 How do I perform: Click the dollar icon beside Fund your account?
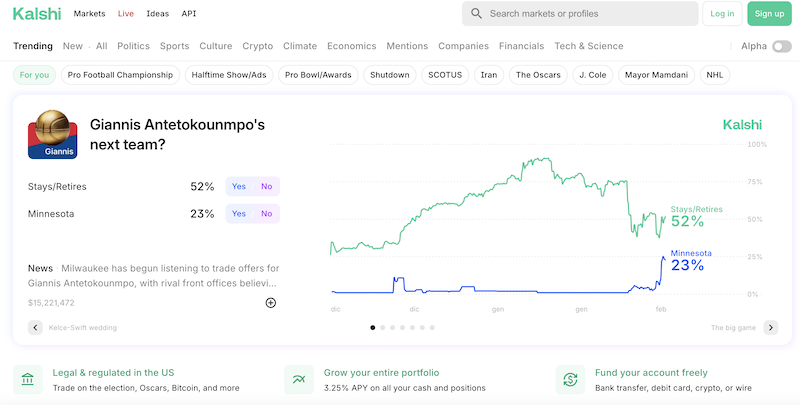(570, 379)
